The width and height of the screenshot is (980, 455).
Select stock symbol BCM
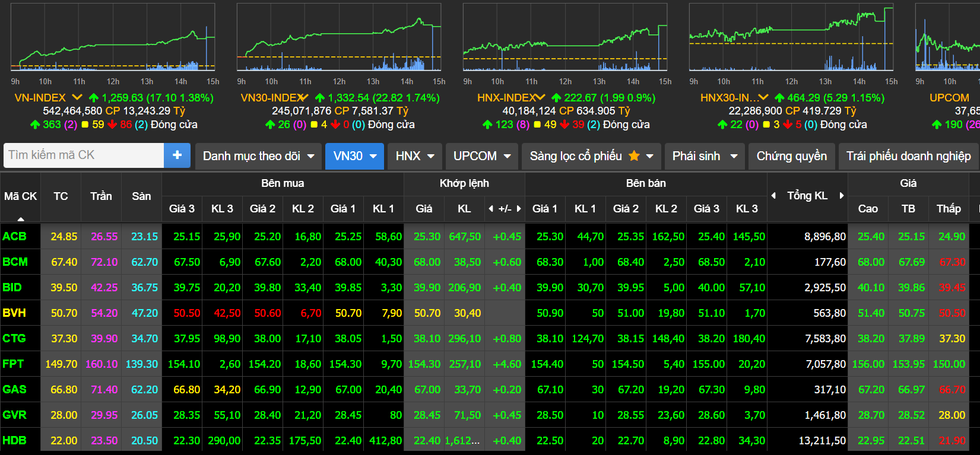[x=15, y=262]
